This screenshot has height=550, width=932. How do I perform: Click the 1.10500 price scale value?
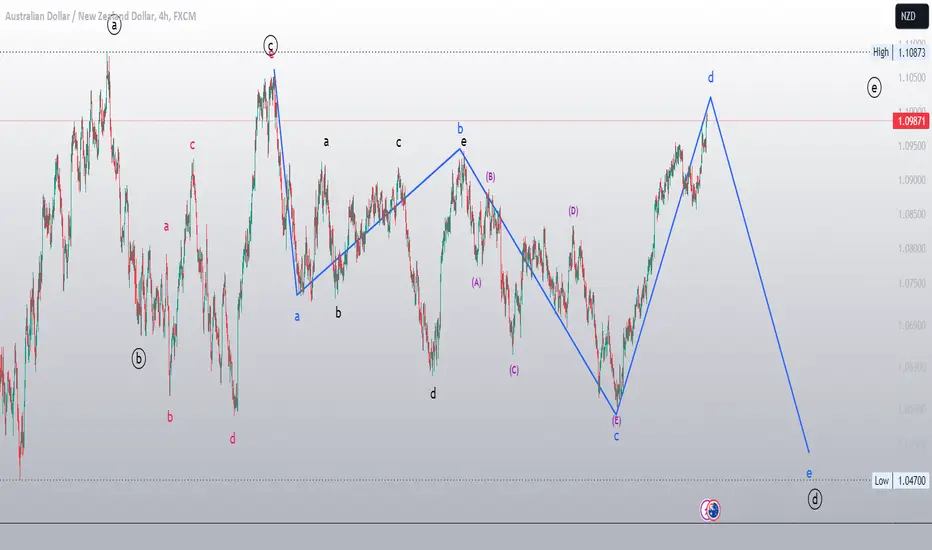pyautogui.click(x=912, y=77)
